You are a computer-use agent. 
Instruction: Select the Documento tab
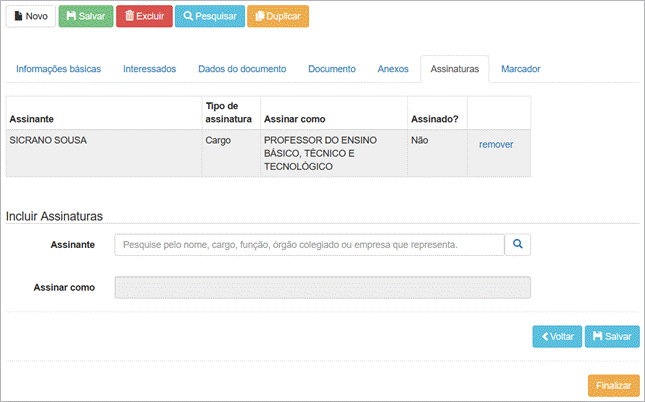(331, 69)
